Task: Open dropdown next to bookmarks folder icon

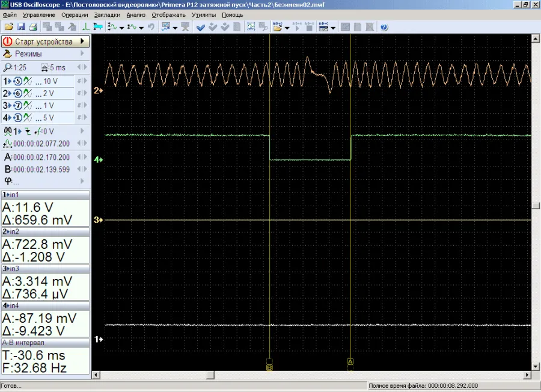Action: click(x=287, y=28)
